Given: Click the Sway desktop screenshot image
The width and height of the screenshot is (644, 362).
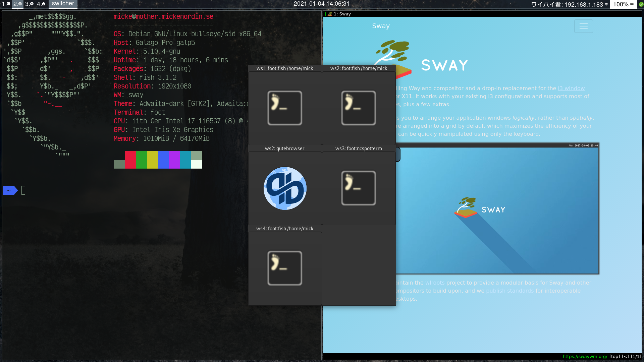Looking at the screenshot, I should 497,208.
